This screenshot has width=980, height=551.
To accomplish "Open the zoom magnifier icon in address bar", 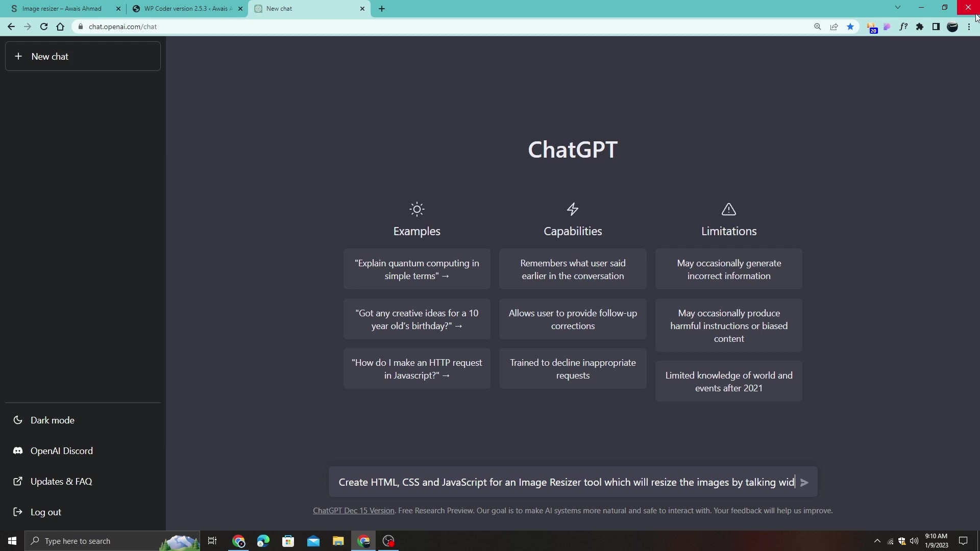I will [818, 27].
